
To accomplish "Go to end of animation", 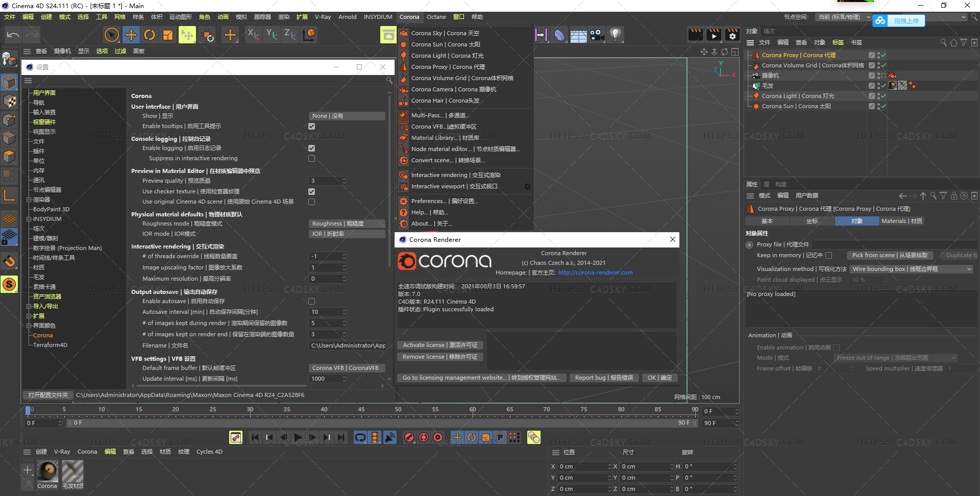I will pyautogui.click(x=341, y=437).
